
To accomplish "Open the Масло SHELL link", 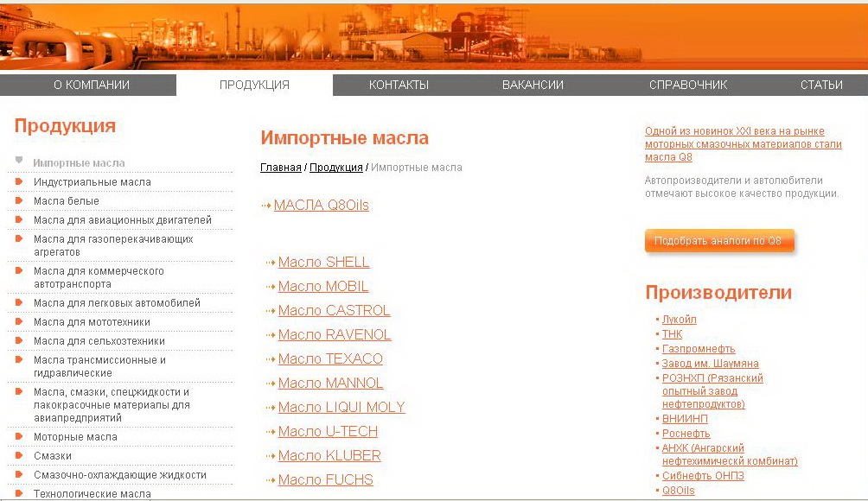I will [323, 262].
